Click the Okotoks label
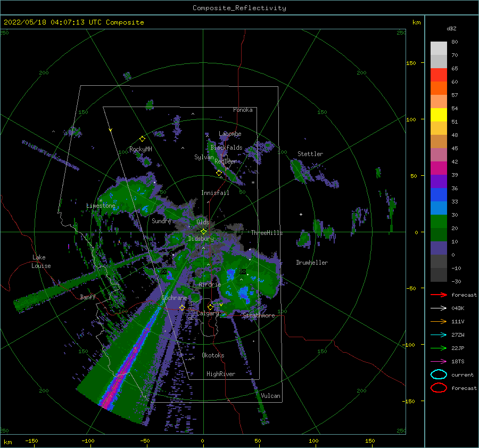 213,355
